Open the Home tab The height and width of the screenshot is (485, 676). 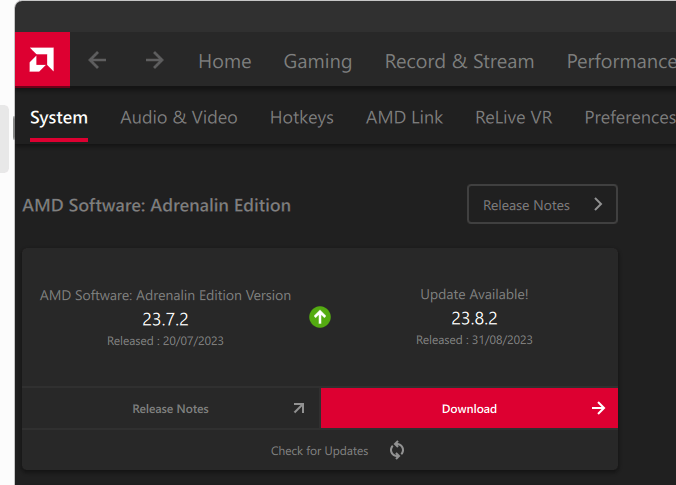225,61
